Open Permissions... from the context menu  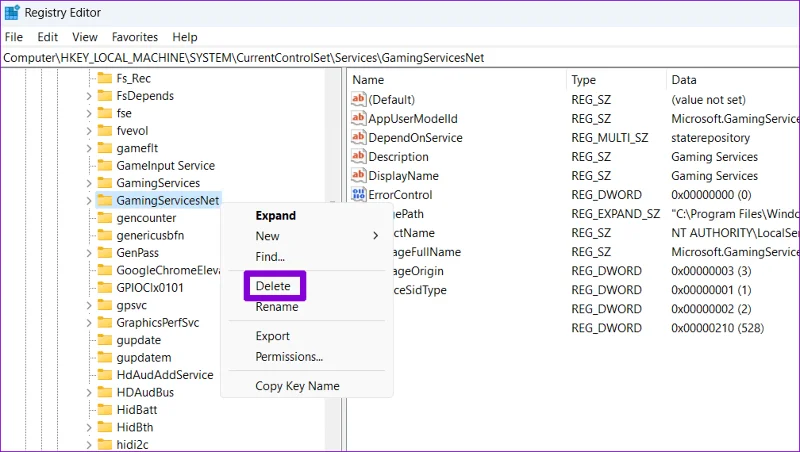coord(289,356)
